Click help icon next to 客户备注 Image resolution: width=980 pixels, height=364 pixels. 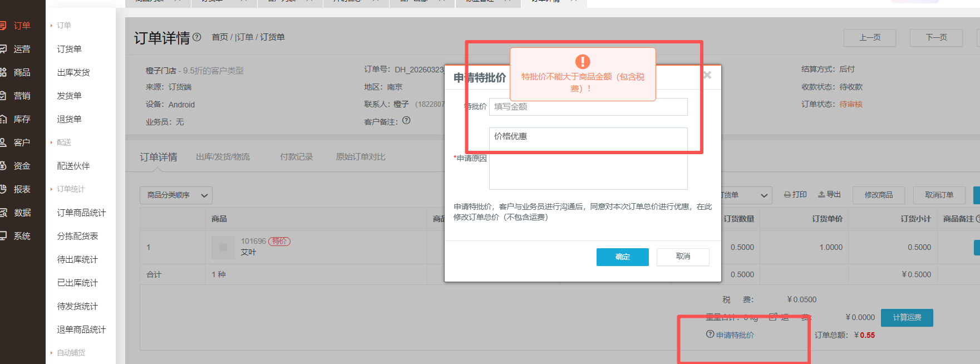point(406,120)
